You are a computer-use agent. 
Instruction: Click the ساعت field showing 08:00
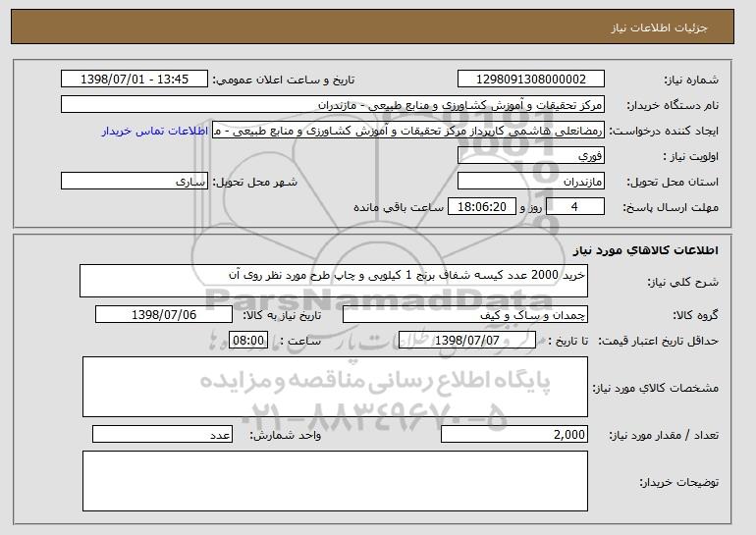pyautogui.click(x=248, y=341)
